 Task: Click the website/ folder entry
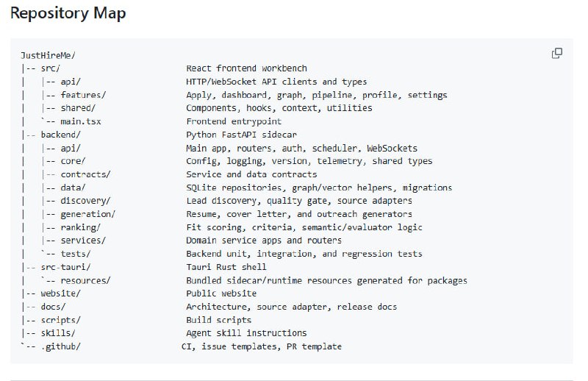(60, 293)
